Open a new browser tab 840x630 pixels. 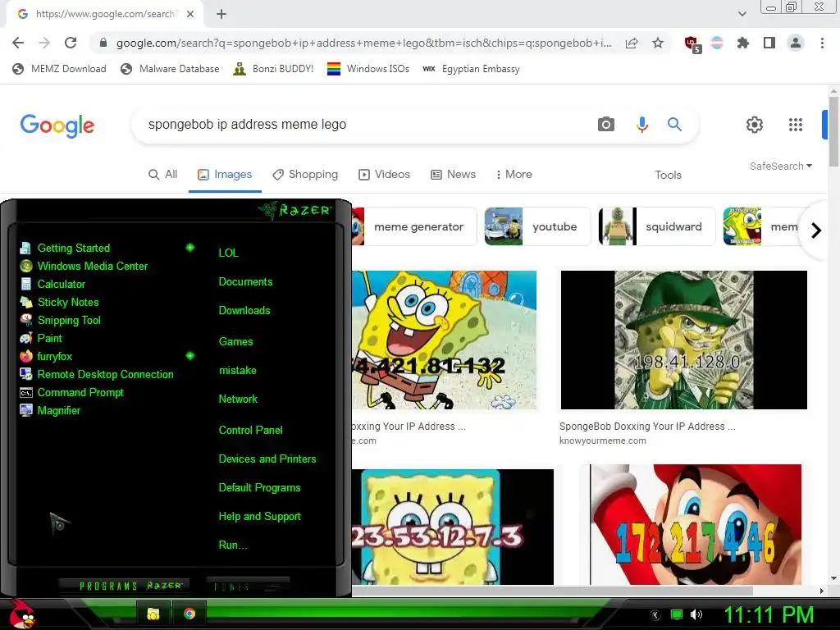click(221, 14)
